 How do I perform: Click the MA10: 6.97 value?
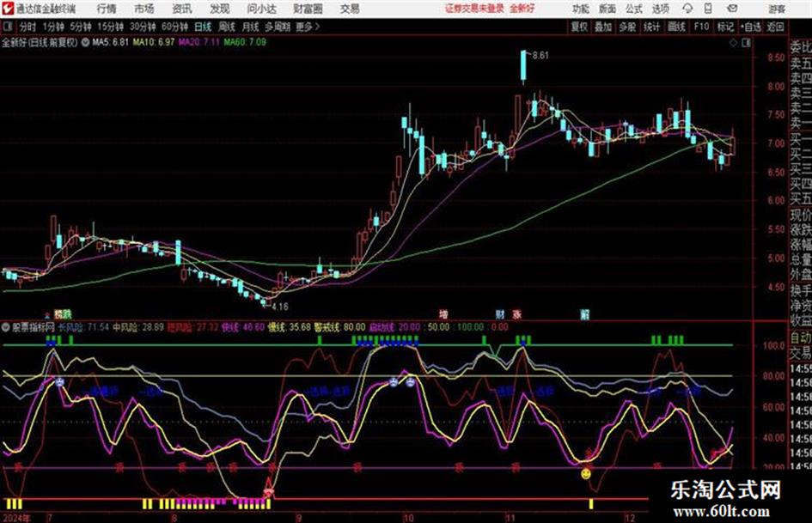pyautogui.click(x=153, y=42)
